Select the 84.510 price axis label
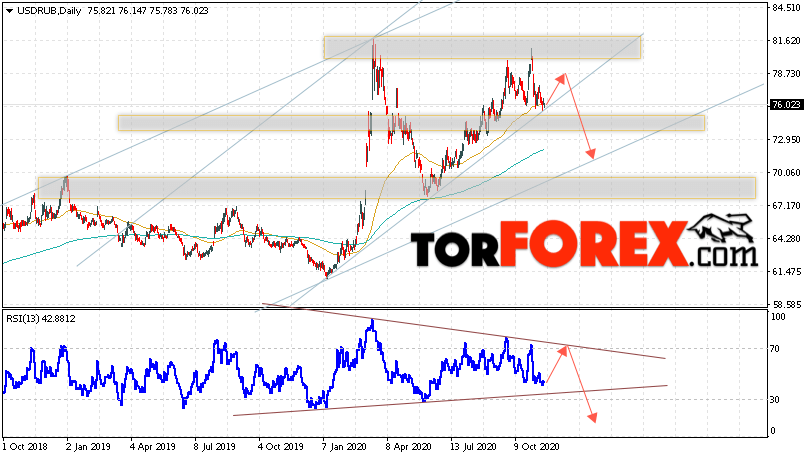The width and height of the screenshot is (808, 458). (786, 8)
